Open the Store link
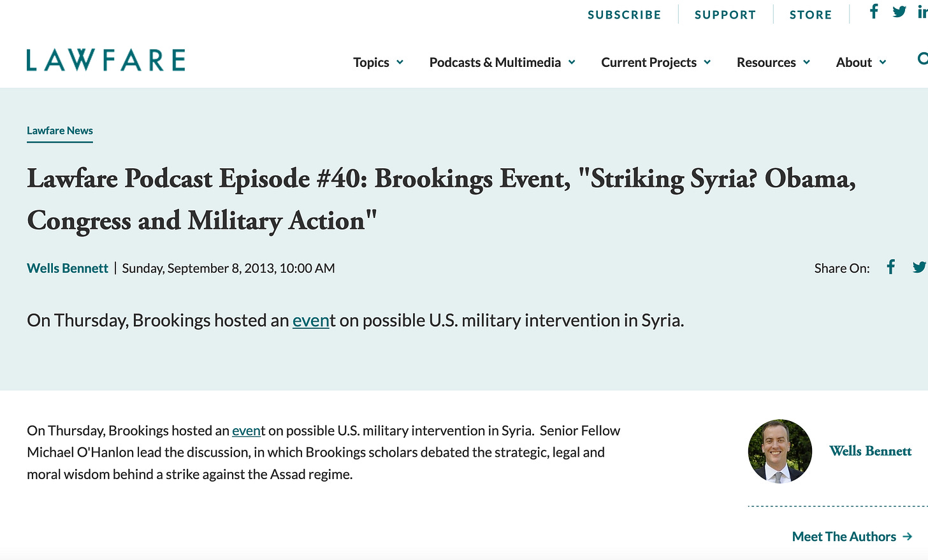The width and height of the screenshot is (928, 560). pos(811,15)
